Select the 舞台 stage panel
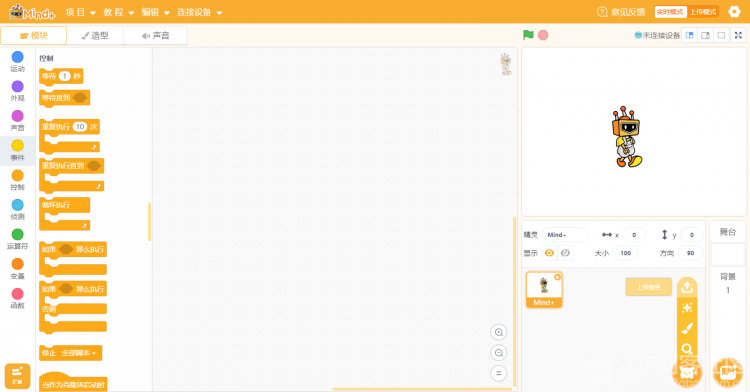This screenshot has width=750, height=392. (728, 232)
